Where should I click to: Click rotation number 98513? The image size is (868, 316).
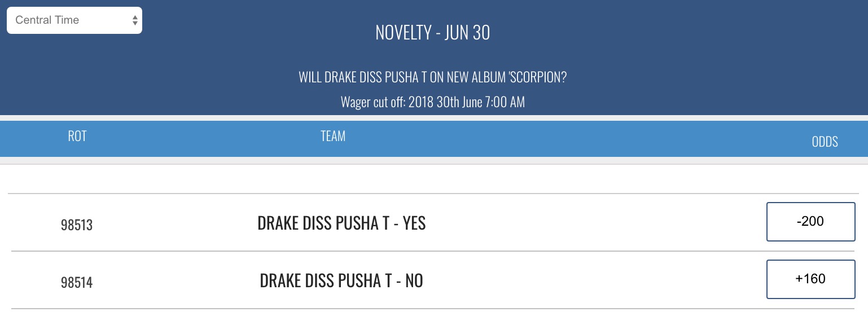pos(77,225)
